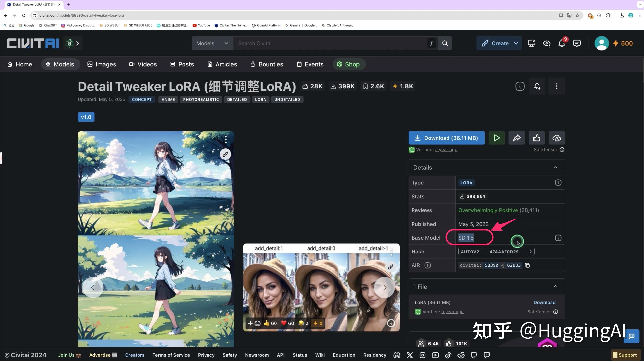The height and width of the screenshot is (361, 644).
Task: Click next arrow on image carousel
Action: pyautogui.click(x=384, y=288)
